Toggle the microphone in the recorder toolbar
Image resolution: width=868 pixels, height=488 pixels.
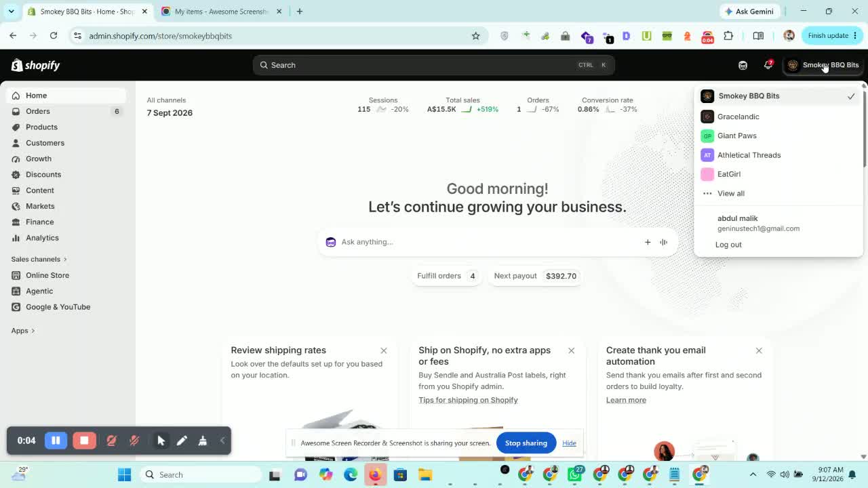(x=134, y=441)
